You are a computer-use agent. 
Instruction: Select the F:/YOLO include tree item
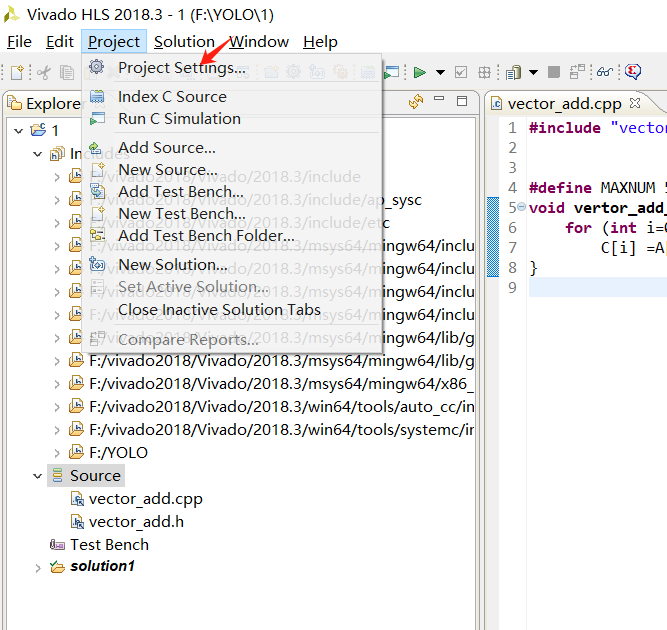click(x=118, y=453)
